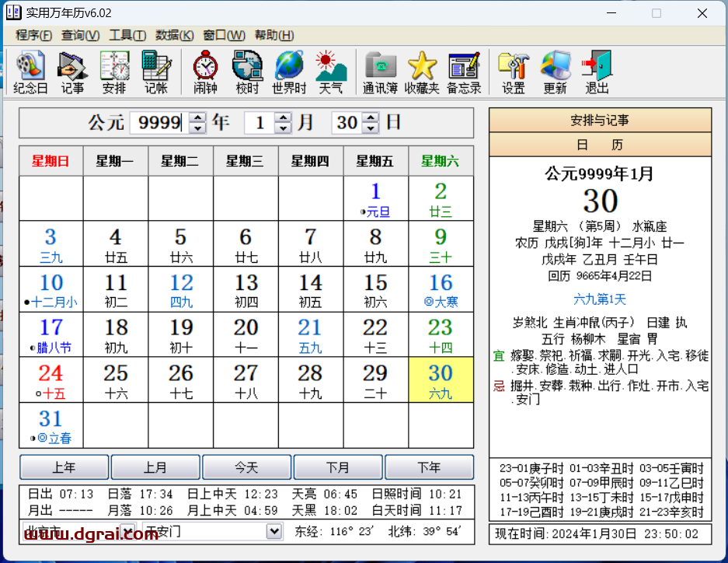Show the 天气 weather tool
This screenshot has height=563, width=728.
pos(331,72)
